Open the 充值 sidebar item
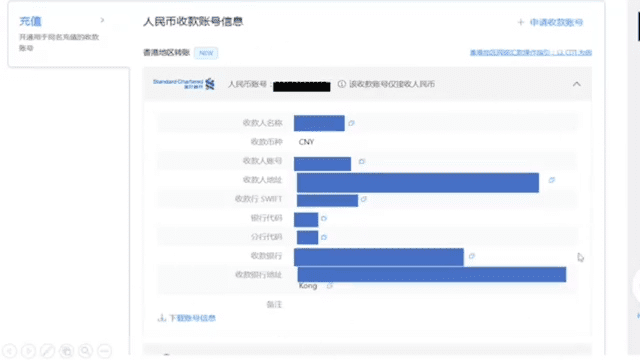Screen dimensions: 640x360 click(x=30, y=21)
